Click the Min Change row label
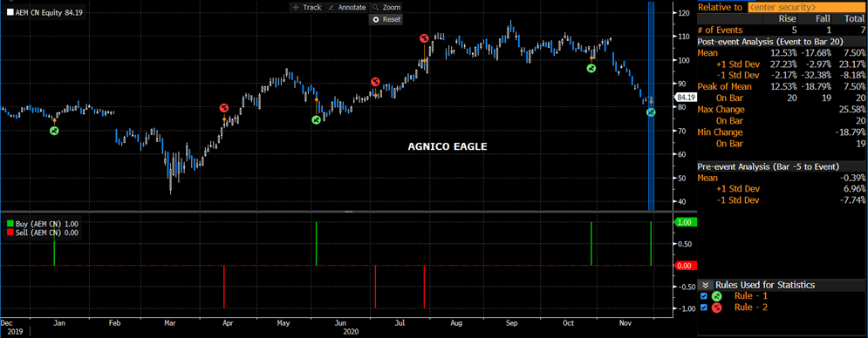 pos(721,132)
